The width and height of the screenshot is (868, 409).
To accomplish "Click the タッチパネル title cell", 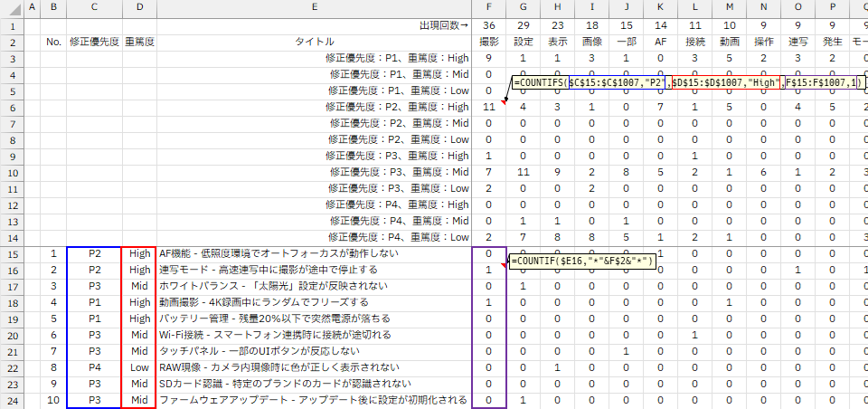I will (x=314, y=351).
